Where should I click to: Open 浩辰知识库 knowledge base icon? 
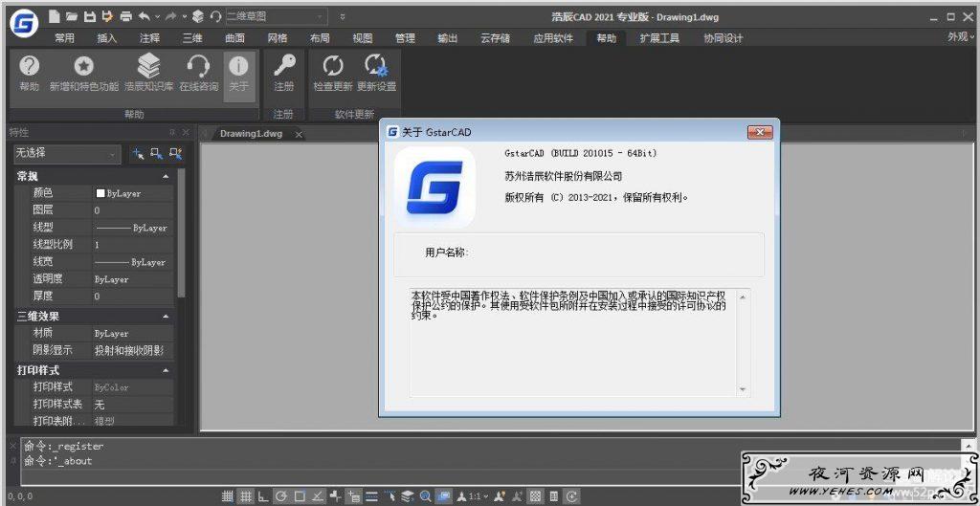point(148,73)
